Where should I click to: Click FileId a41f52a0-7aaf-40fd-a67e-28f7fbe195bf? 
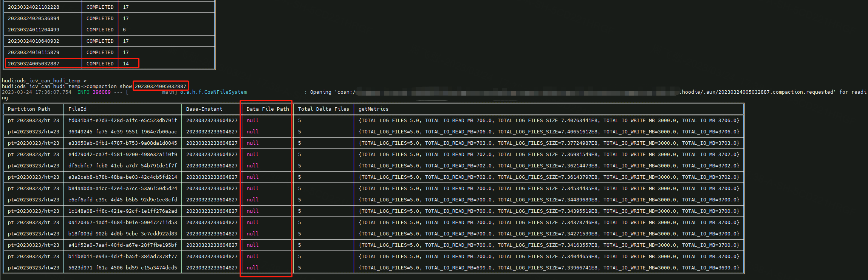click(x=123, y=245)
